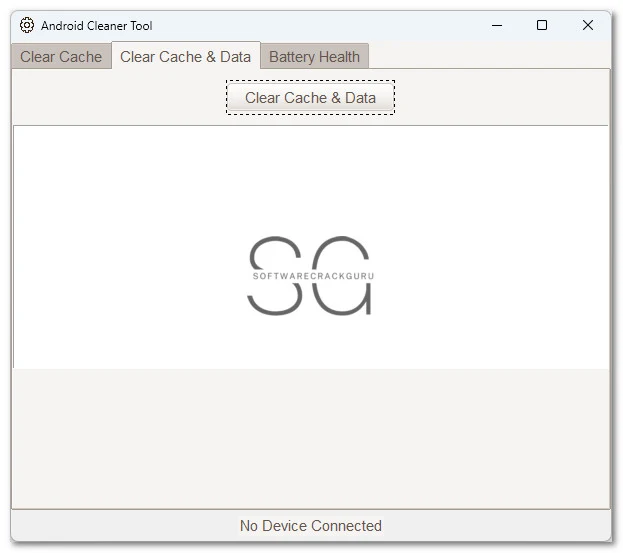Minimize the Android Cleaner Tool window
The height and width of the screenshot is (553, 623).
[x=497, y=25]
